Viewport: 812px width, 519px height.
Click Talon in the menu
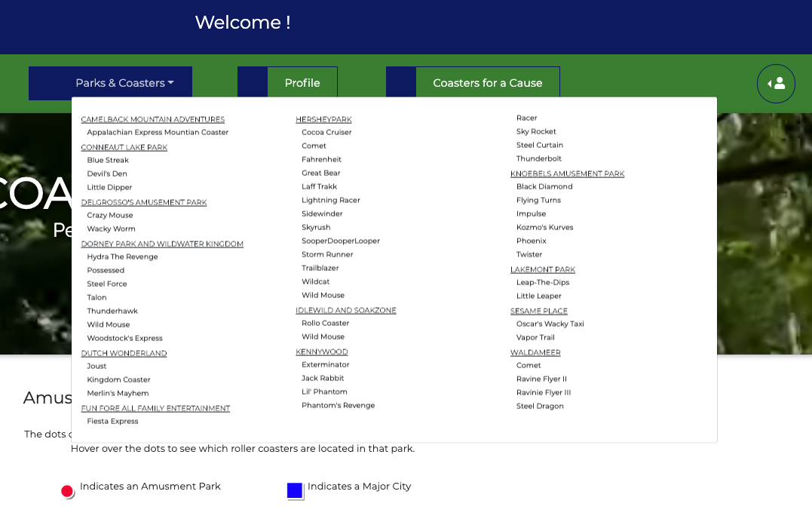click(97, 296)
